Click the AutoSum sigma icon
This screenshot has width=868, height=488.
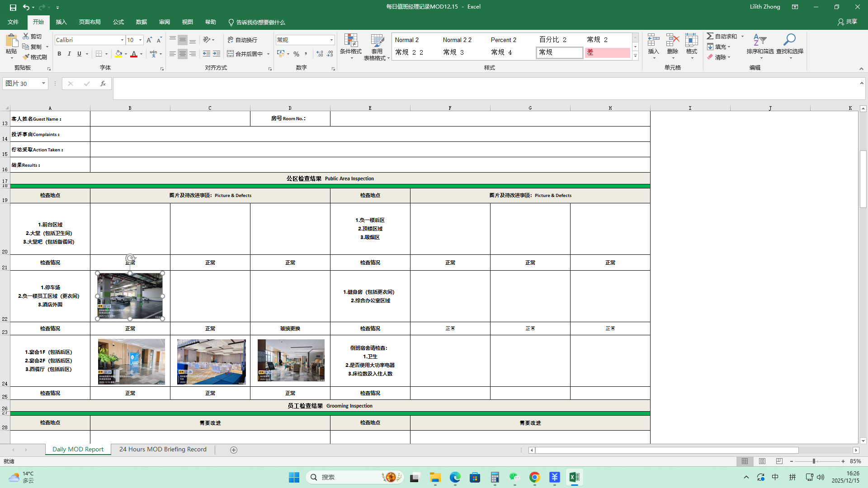pyautogui.click(x=710, y=36)
